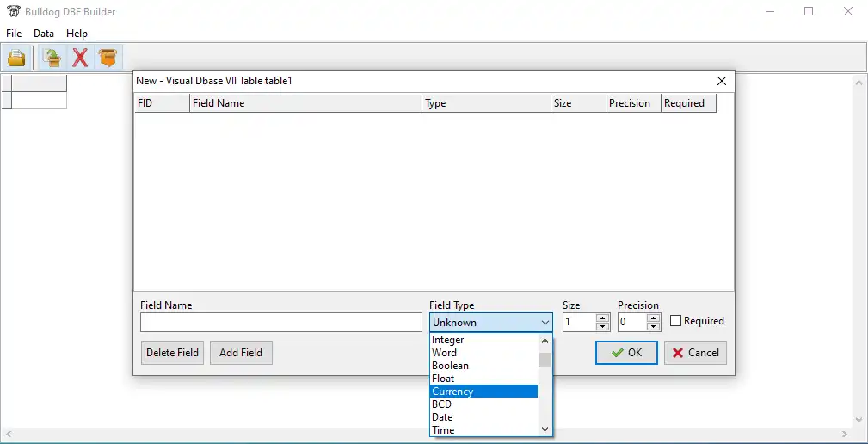Click the Precision column header

tap(633, 103)
